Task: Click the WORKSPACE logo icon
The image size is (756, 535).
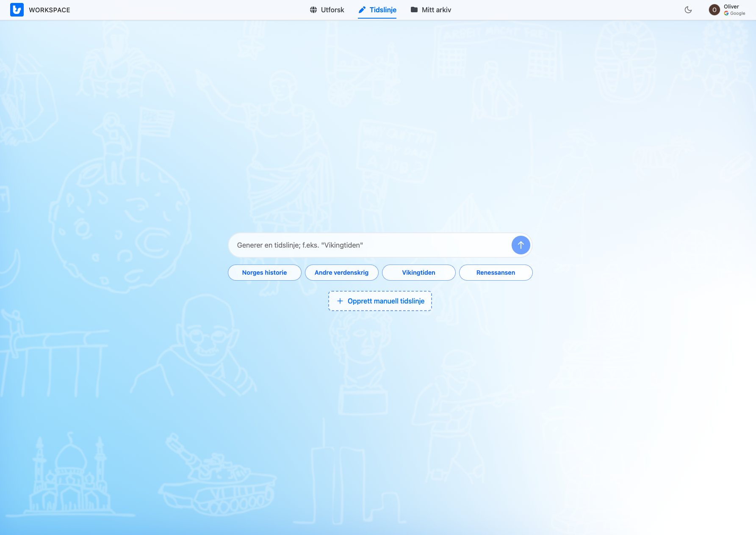Action: coord(17,10)
